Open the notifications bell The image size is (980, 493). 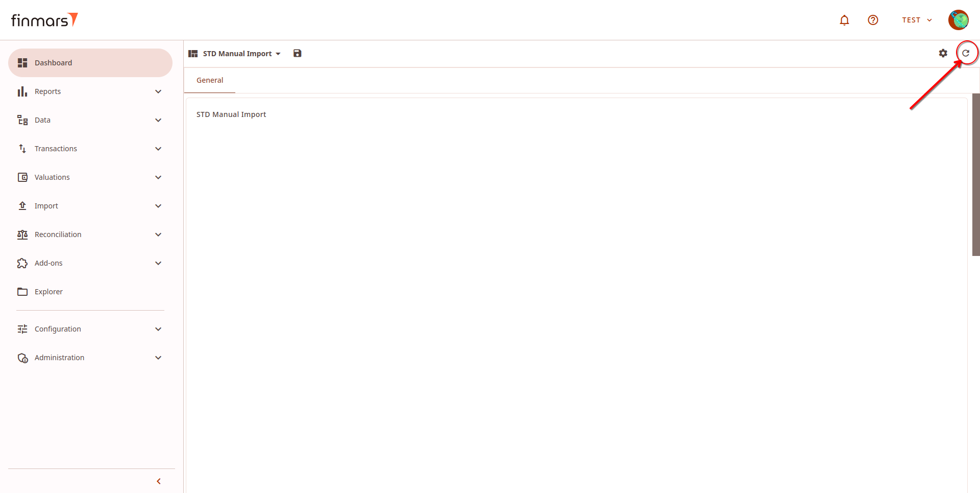844,20
